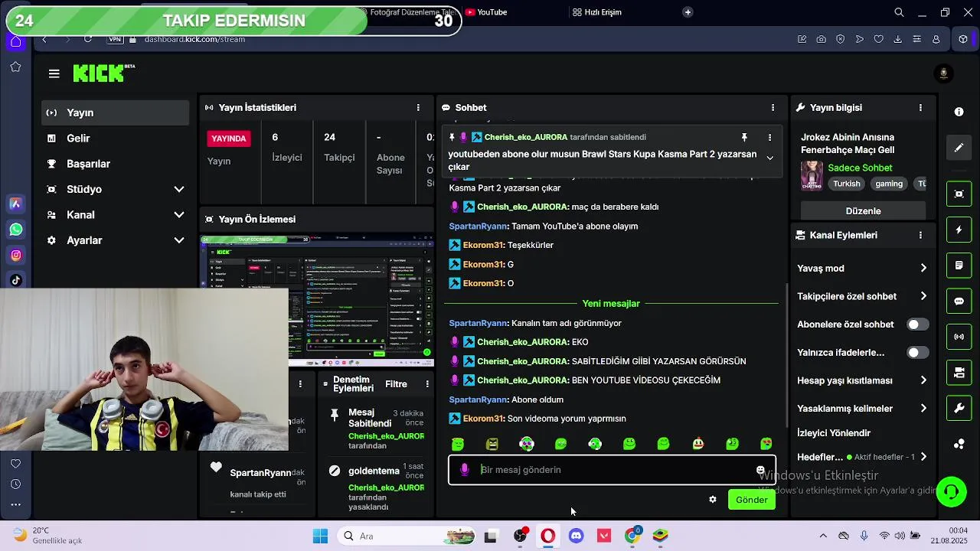This screenshot has height=551, width=980.
Task: Click the WhatsApp icon in browser sidebar
Action: pos(15,230)
